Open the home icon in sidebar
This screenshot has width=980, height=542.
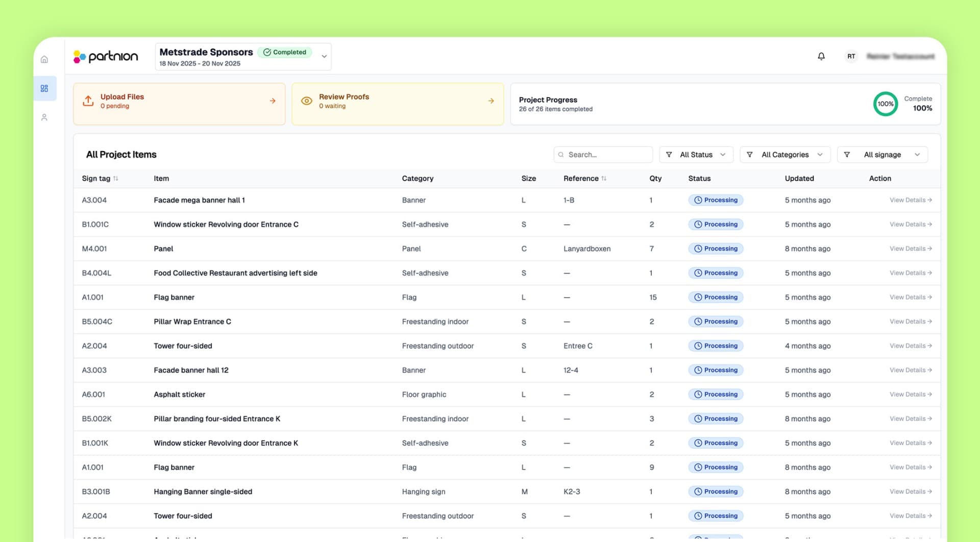pyautogui.click(x=44, y=60)
